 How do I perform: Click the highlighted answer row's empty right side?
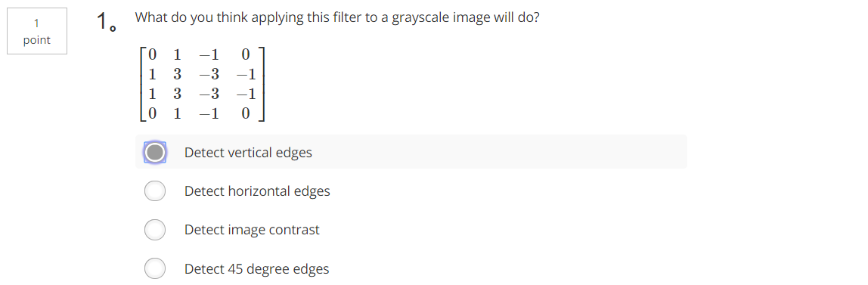(498, 152)
